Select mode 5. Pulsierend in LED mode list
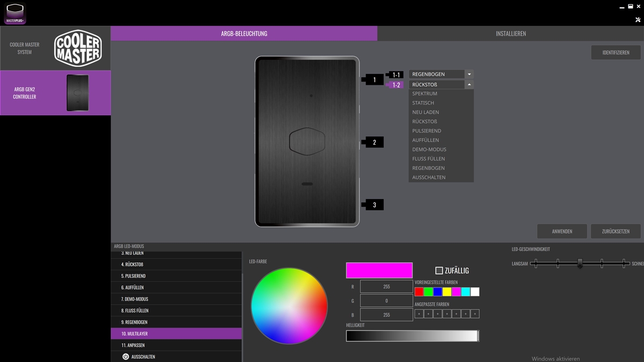644x362 pixels. 177,276
